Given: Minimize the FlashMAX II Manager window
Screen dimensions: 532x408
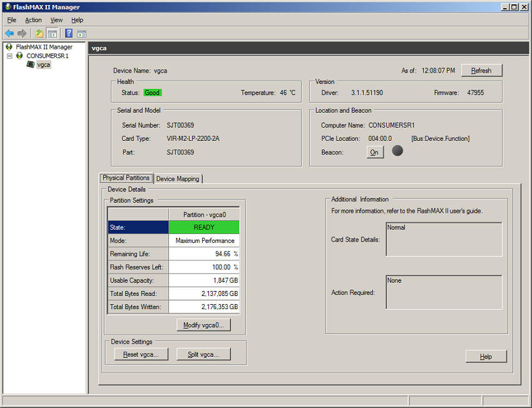Looking at the screenshot, I should (x=506, y=7).
